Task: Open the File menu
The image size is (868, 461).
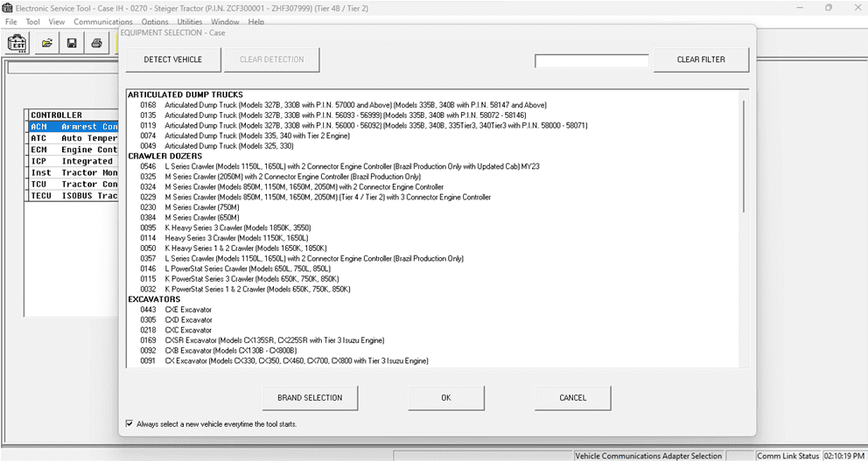Action: (x=10, y=22)
